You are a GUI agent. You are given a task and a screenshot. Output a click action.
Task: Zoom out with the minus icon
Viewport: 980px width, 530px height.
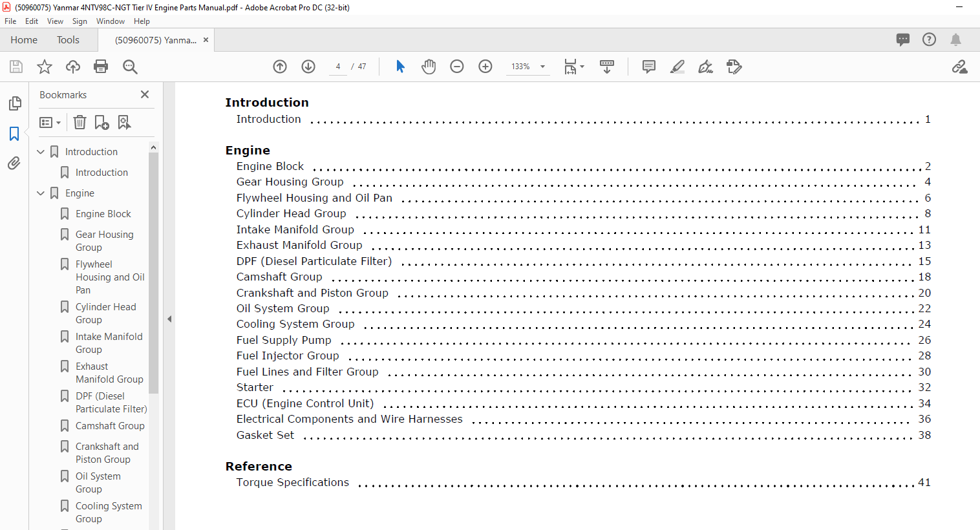[x=457, y=67]
